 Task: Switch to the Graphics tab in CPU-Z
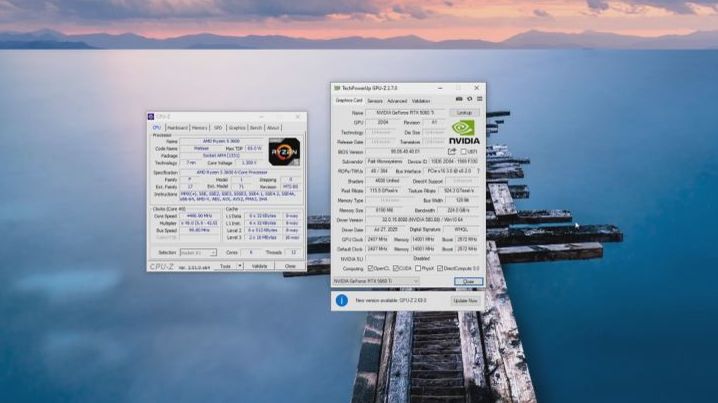(x=237, y=128)
